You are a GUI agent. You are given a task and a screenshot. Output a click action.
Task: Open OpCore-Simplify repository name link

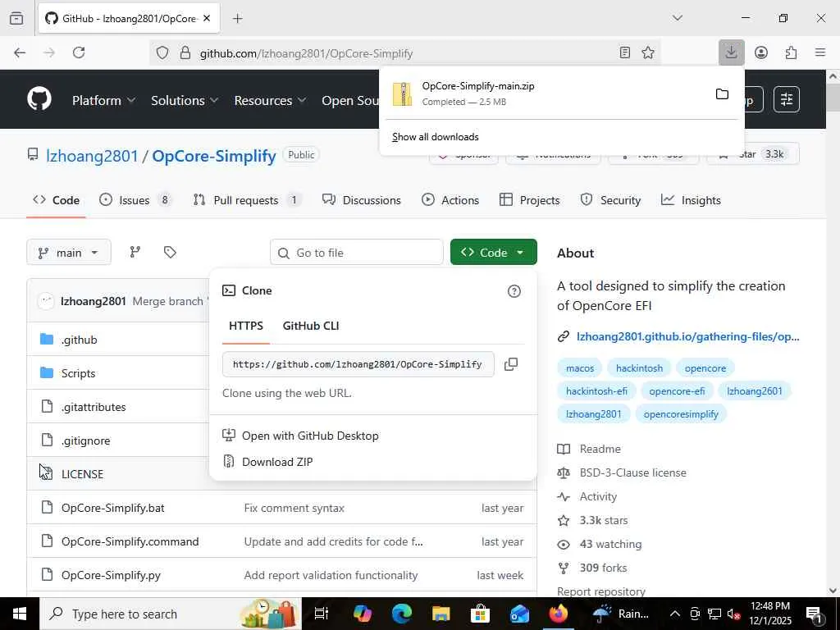click(x=214, y=156)
